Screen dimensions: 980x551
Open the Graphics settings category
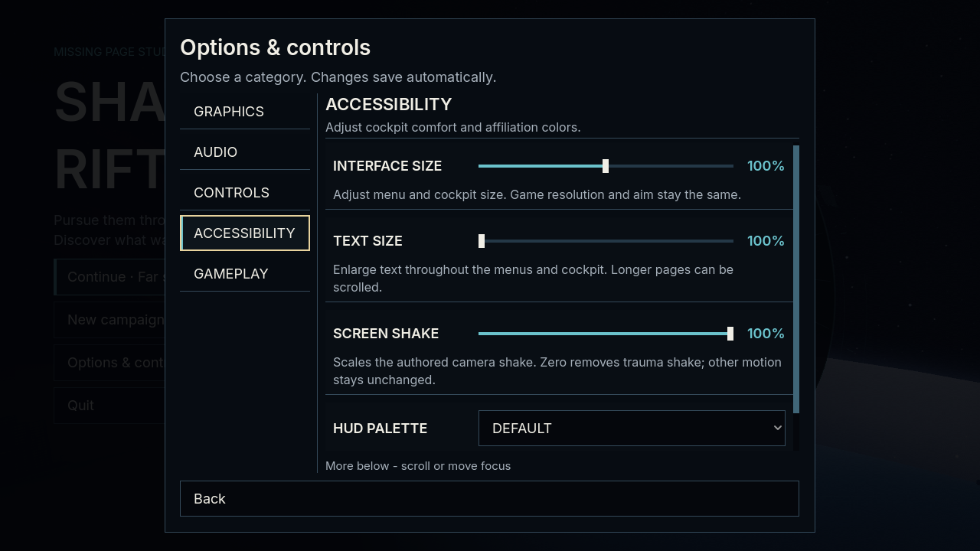245,112
